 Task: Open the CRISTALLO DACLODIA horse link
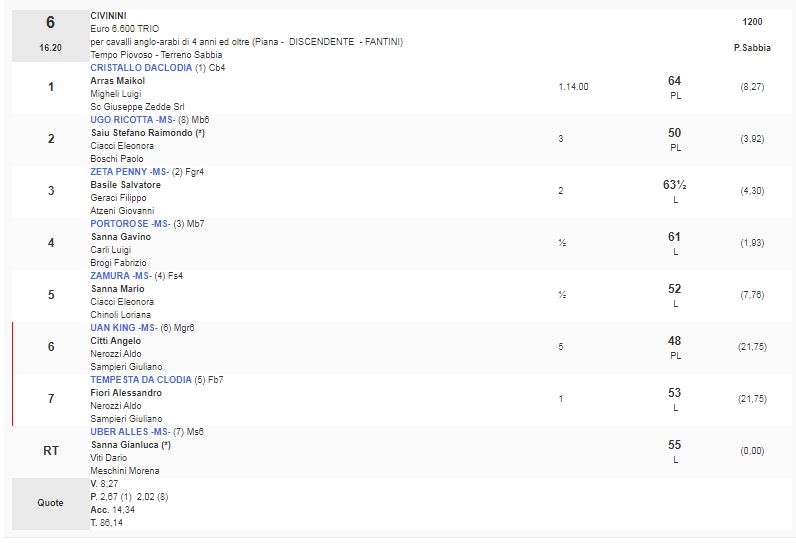(x=140, y=68)
